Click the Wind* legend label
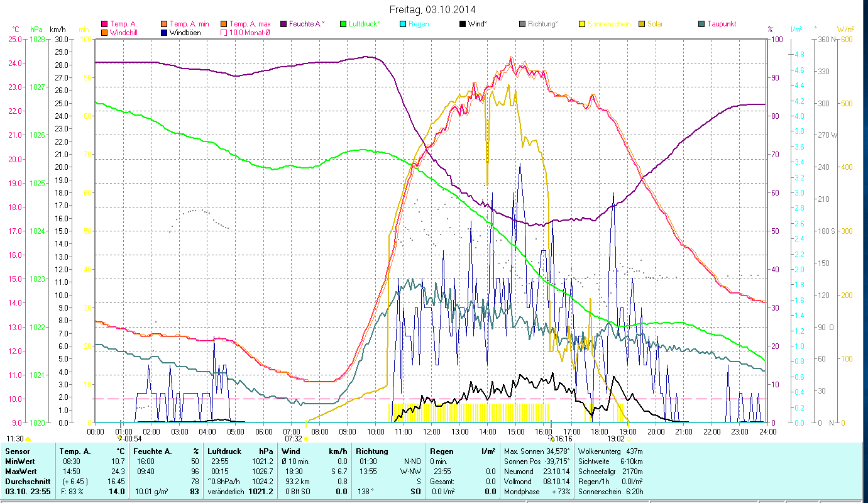 point(479,25)
